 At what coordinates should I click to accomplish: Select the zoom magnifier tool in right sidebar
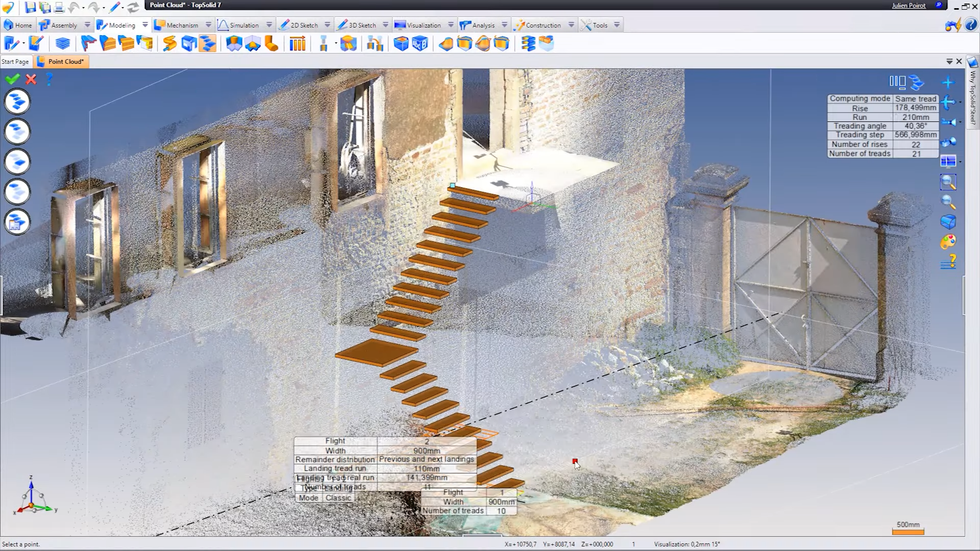(949, 182)
